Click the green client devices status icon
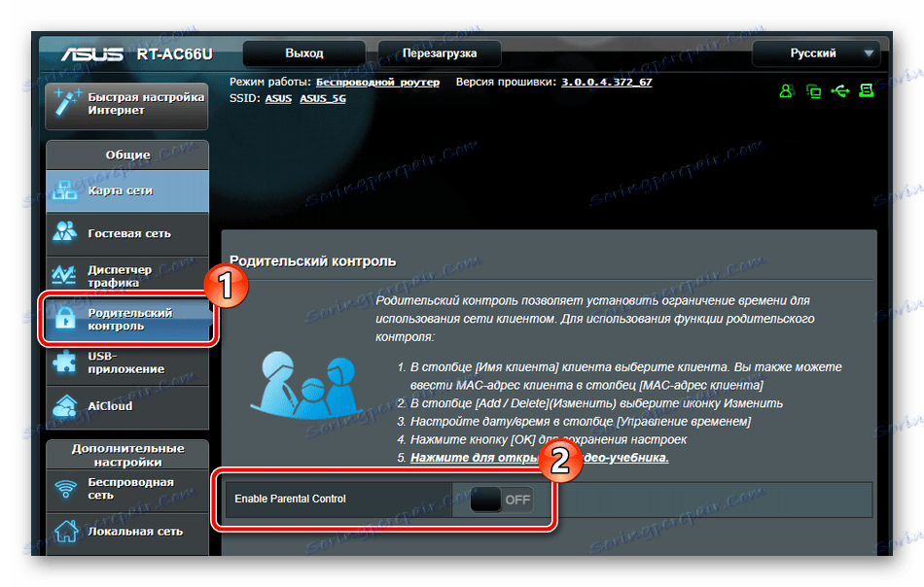 click(814, 91)
